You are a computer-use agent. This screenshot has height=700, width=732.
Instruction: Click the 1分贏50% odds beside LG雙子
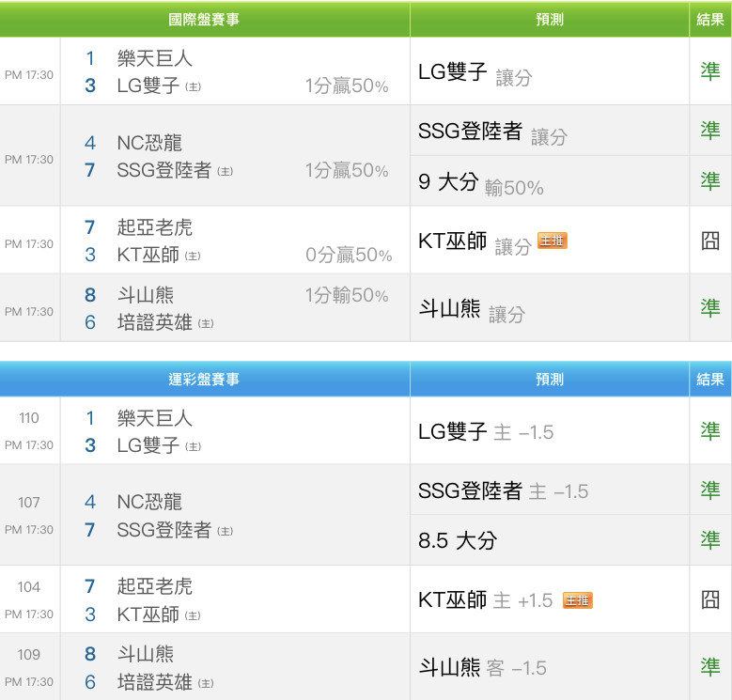(347, 86)
